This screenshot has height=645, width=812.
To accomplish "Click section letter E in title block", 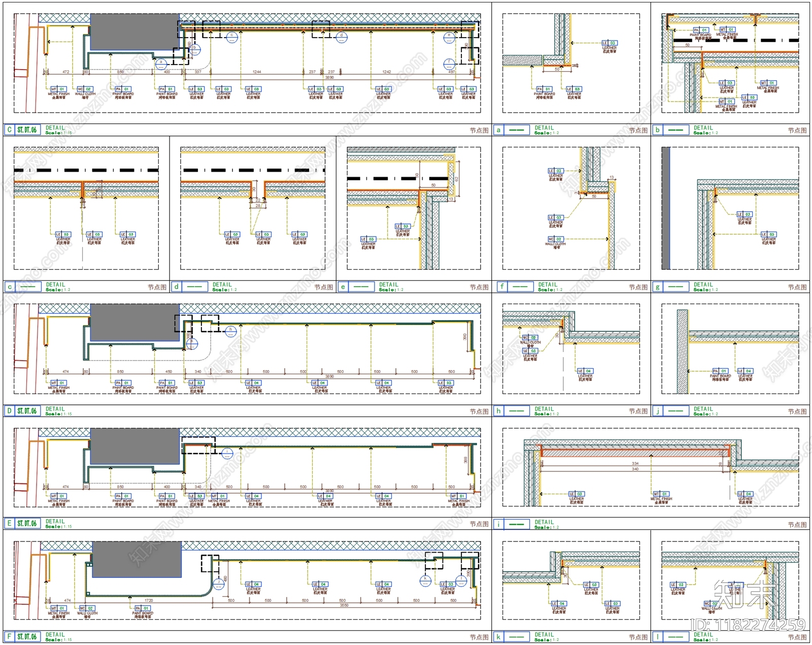I will click(9, 523).
